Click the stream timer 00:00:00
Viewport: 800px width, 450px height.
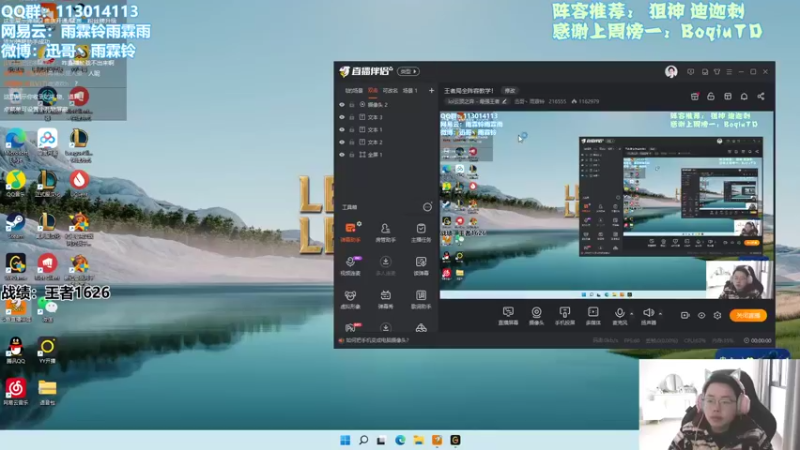[x=758, y=340]
